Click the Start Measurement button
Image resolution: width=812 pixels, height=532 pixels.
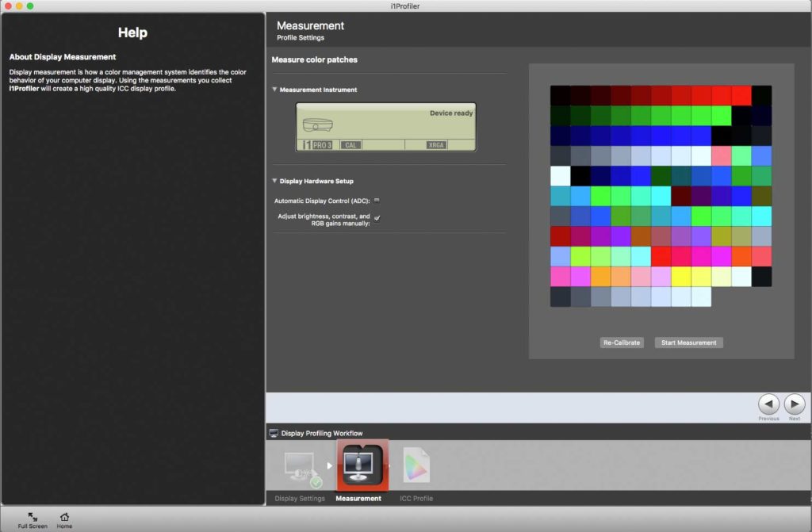(x=689, y=343)
